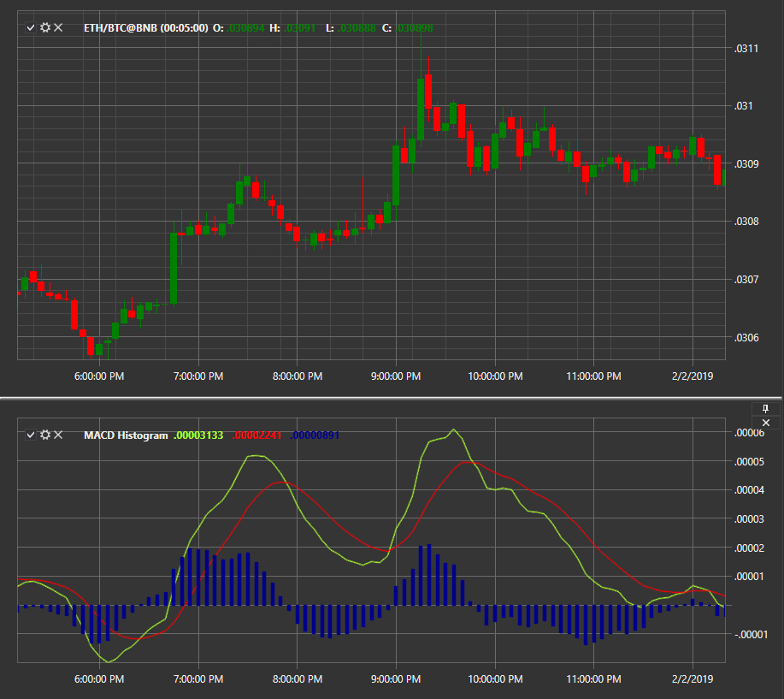Viewport: 784px width, 699px height.
Task: Toggle MACD Histogram visibility checkbox
Action: tap(31, 435)
